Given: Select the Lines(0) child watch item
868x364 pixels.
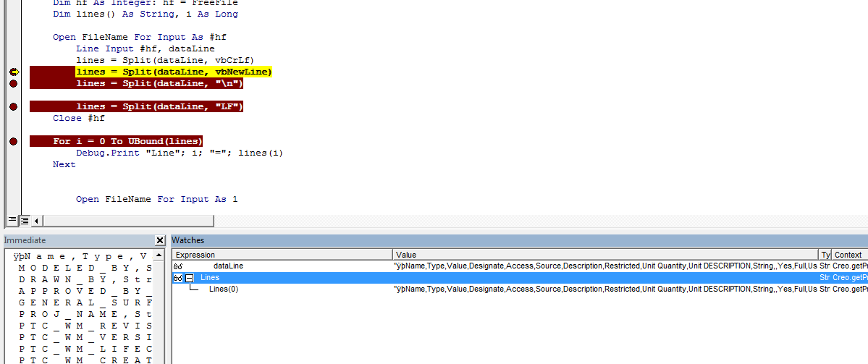Looking at the screenshot, I should point(224,289).
